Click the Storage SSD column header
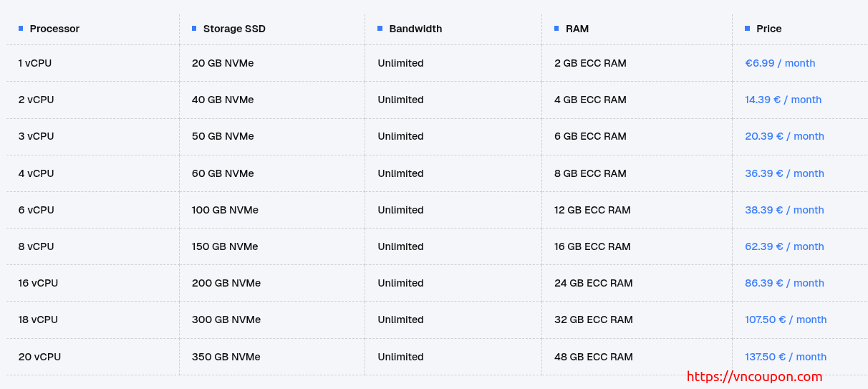 tap(234, 29)
